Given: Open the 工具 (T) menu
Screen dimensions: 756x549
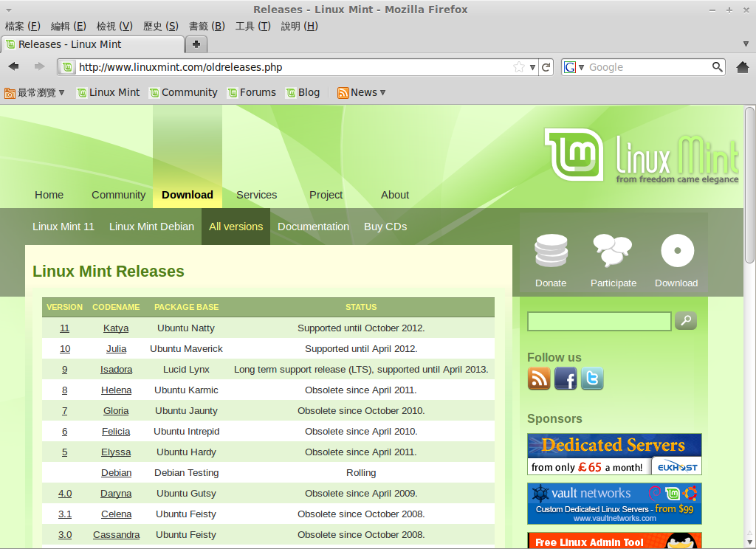Looking at the screenshot, I should [252, 27].
